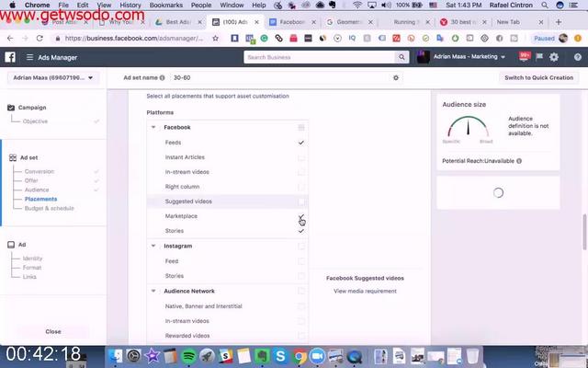The image size is (588, 368).
Task: Bookmark page with the star icon
Action: click(x=215, y=39)
